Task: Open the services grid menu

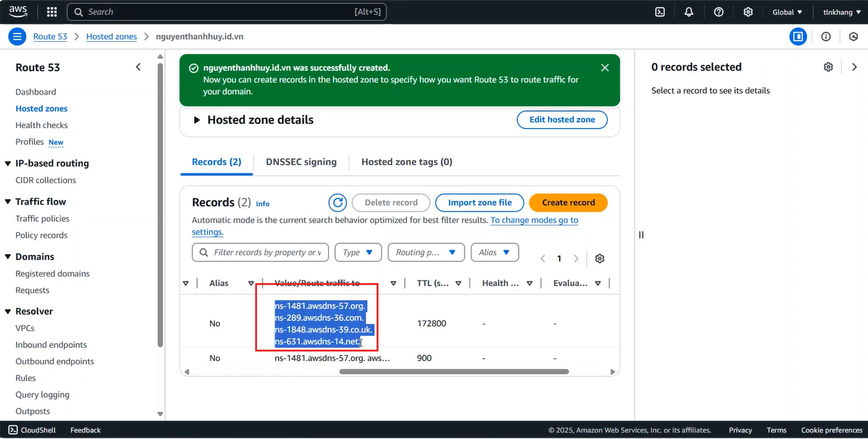Action: 52,12
